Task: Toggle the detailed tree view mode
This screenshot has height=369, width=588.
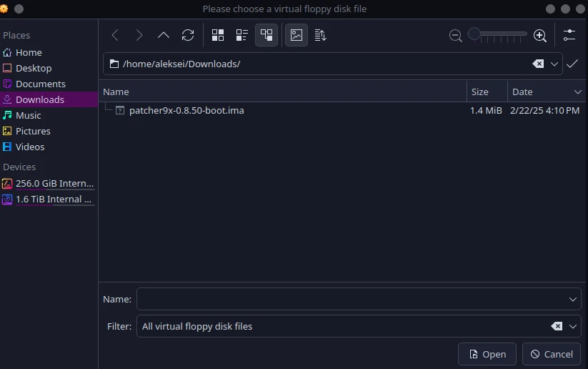Action: pyautogui.click(x=266, y=35)
